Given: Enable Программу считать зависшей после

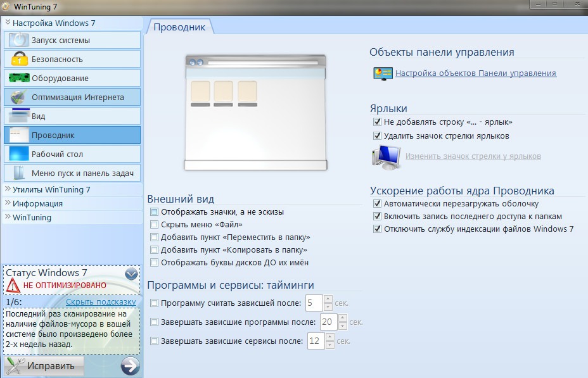Looking at the screenshot, I should click(x=154, y=303).
